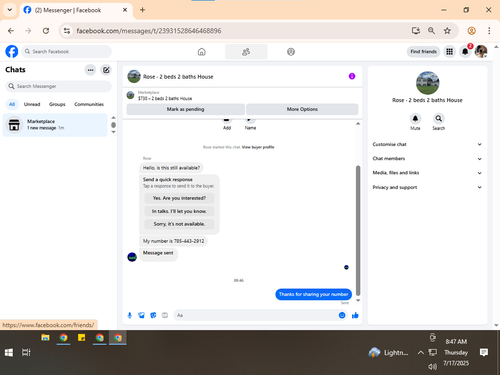500x375 pixels.
Task: Search in conversation magnifier icon
Action: (x=439, y=119)
